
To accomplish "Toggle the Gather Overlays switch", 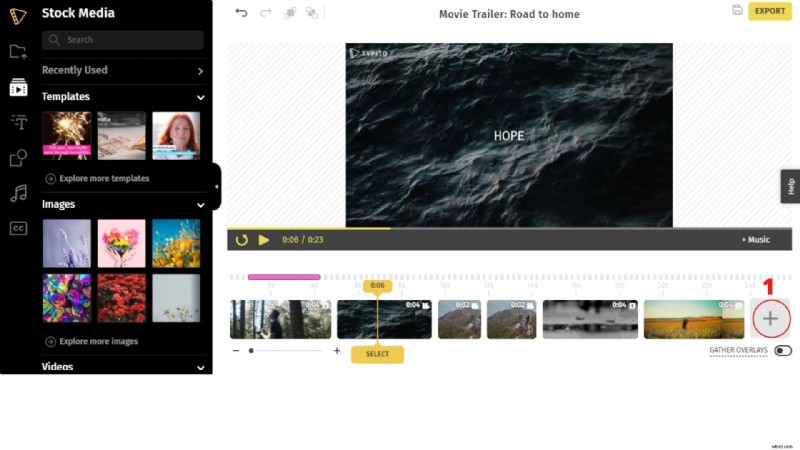I will [x=783, y=351].
